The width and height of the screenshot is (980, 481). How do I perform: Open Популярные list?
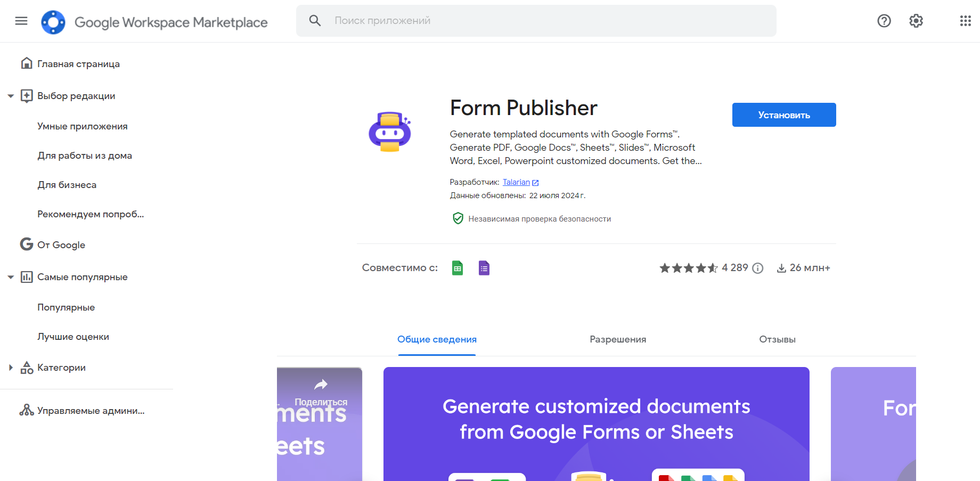point(66,307)
